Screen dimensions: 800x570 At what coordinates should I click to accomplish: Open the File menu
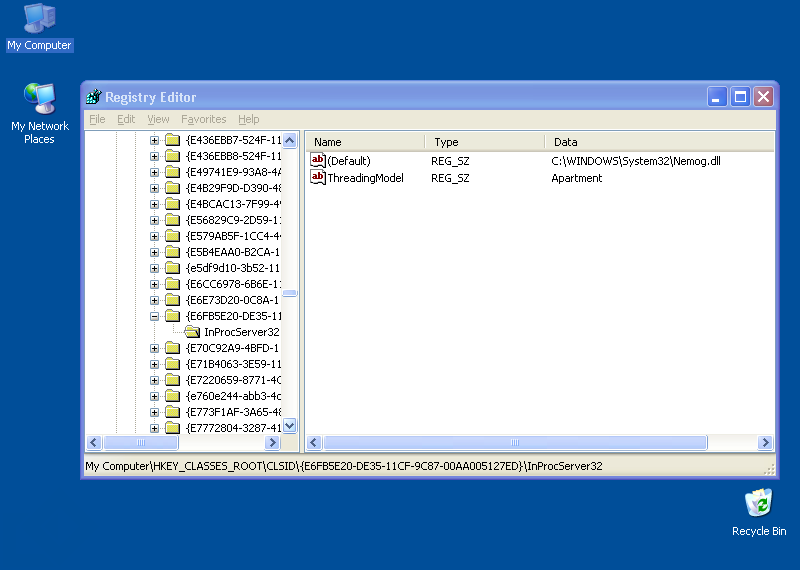click(97, 119)
